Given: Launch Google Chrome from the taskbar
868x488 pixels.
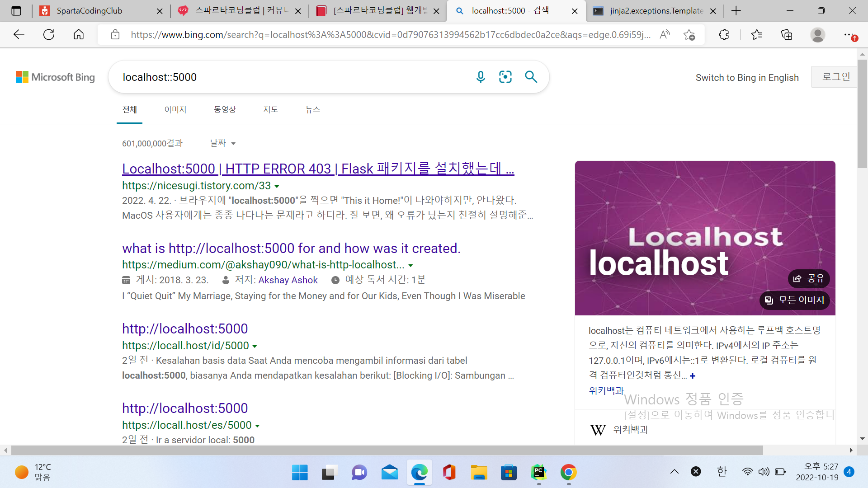Looking at the screenshot, I should pos(568,473).
